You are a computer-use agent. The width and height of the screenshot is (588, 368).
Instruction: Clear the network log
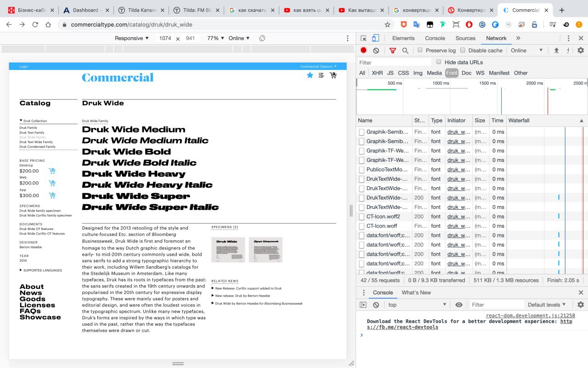pos(376,50)
